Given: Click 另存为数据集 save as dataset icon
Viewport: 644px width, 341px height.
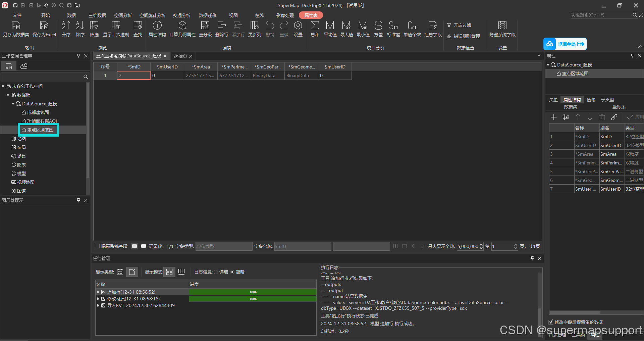Looking at the screenshot, I should [16, 26].
